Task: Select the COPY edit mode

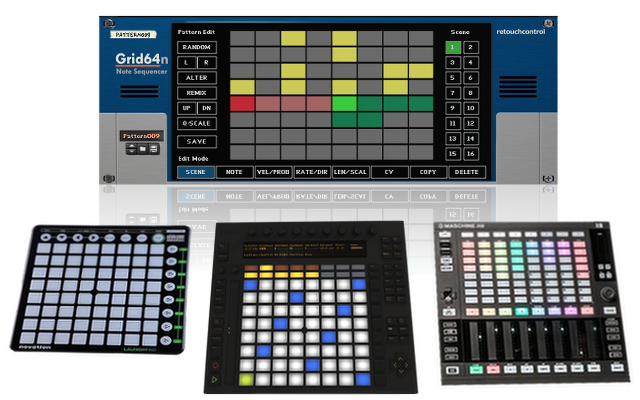Action: click(428, 172)
